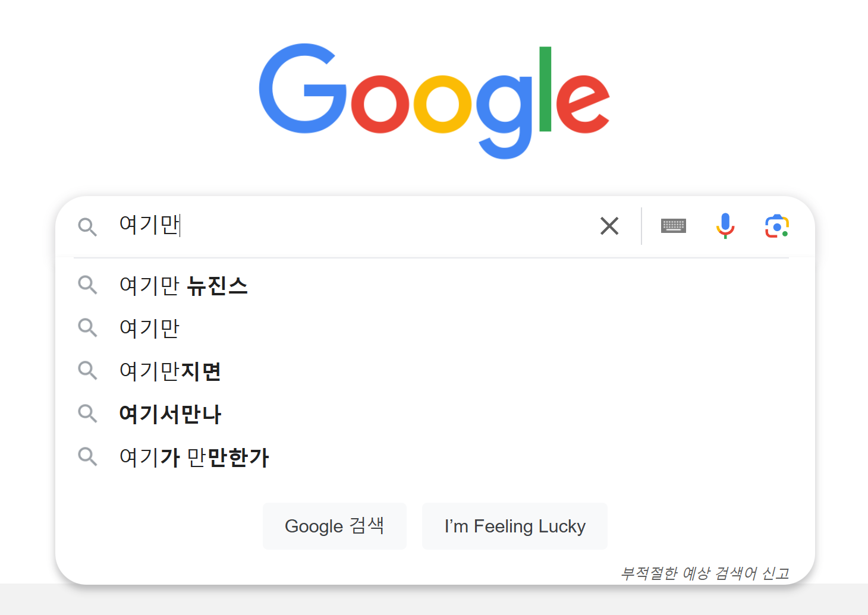This screenshot has width=868, height=615.
Task: Select the 여기만지면 suggestion
Action: pos(170,371)
